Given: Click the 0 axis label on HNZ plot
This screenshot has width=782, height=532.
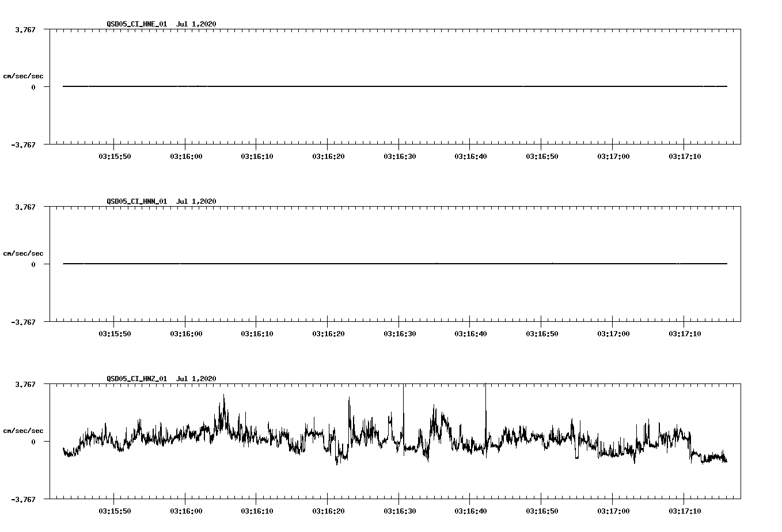Looking at the screenshot, I should pos(33,442).
